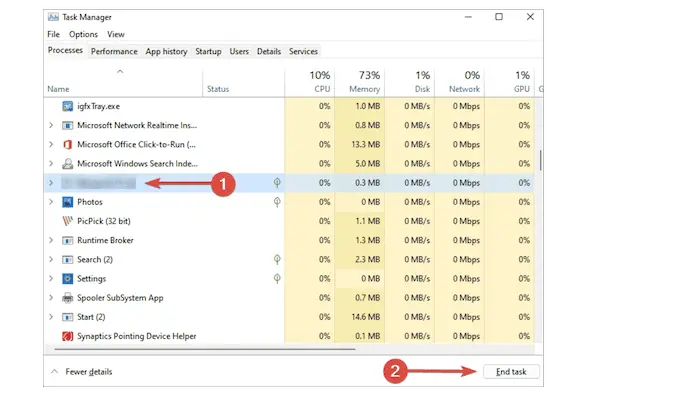Image resolution: width=700 pixels, height=395 pixels.
Task: Switch to the Details tab
Action: tap(269, 51)
